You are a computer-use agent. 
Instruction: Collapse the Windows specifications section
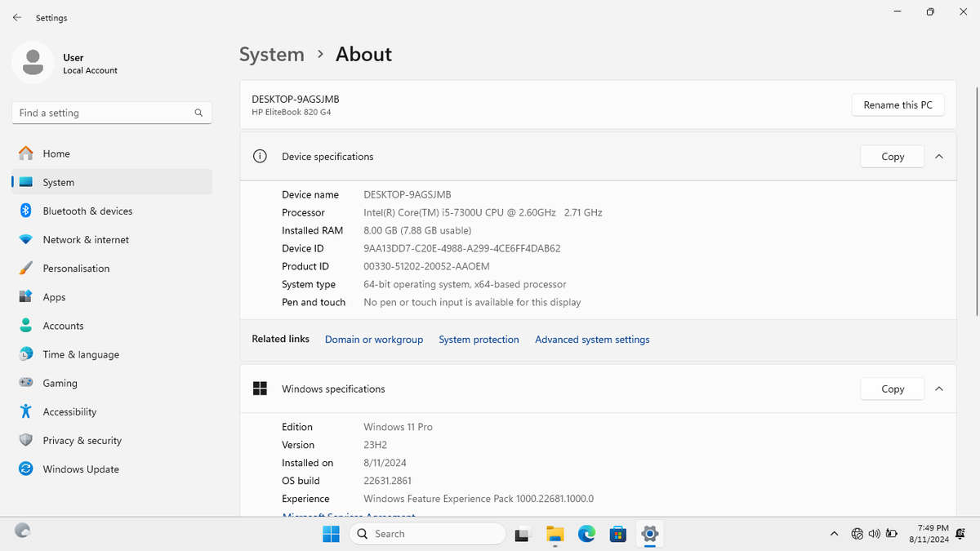[x=939, y=389]
